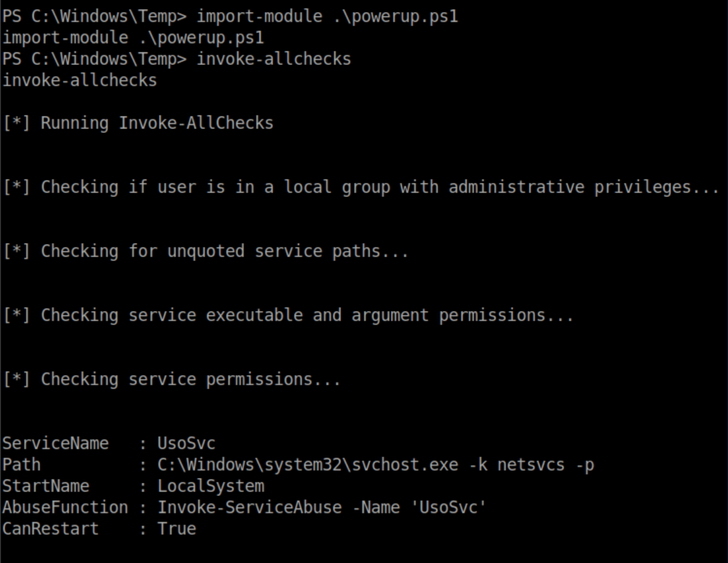
Task: Click the "True" value beside CanRestart
Action: [177, 529]
